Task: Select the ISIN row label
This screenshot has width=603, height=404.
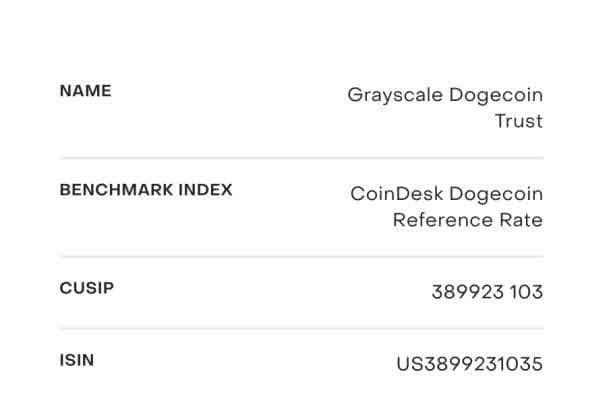Action: [76, 360]
